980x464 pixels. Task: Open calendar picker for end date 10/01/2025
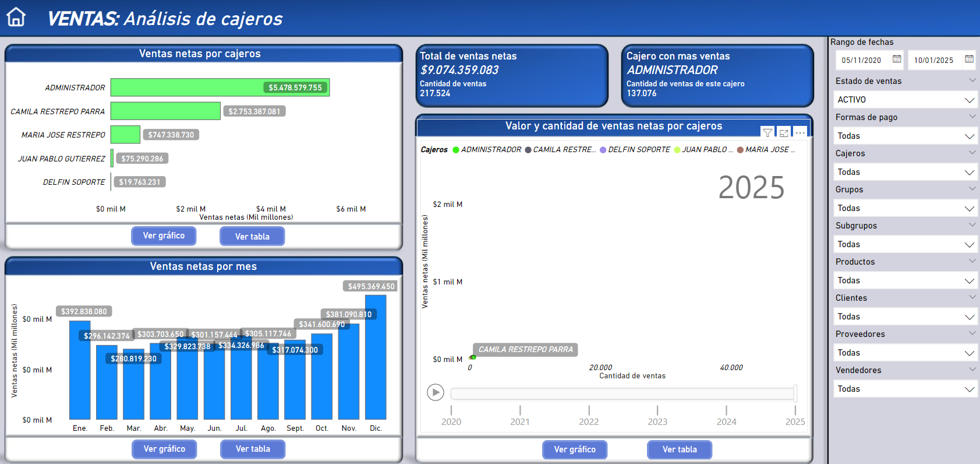click(x=969, y=59)
